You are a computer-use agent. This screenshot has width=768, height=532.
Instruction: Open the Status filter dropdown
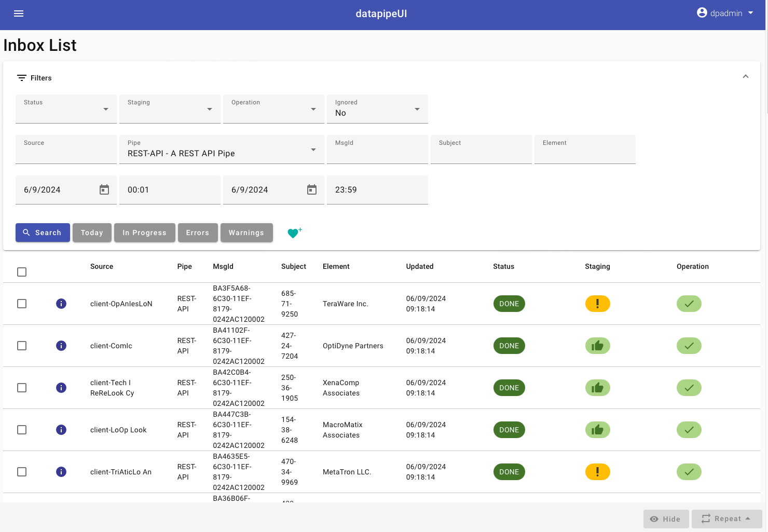pyautogui.click(x=66, y=109)
